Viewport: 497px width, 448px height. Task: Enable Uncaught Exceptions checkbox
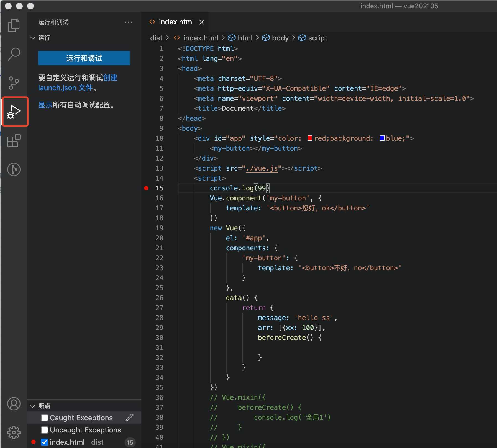(x=44, y=430)
